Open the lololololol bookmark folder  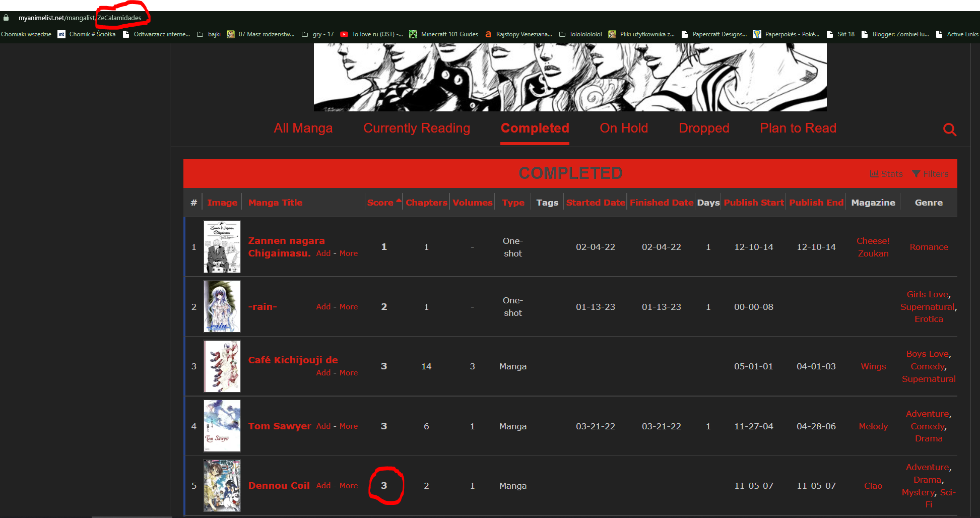[x=580, y=34]
